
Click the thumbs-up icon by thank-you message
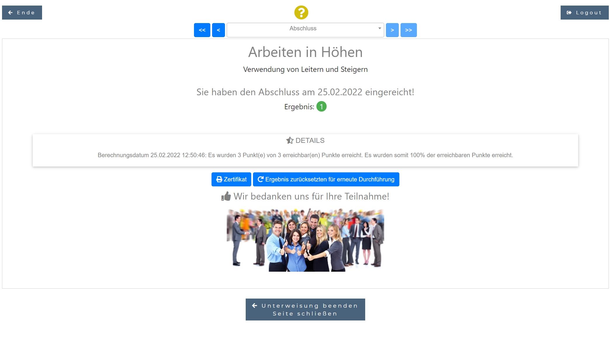click(x=226, y=196)
